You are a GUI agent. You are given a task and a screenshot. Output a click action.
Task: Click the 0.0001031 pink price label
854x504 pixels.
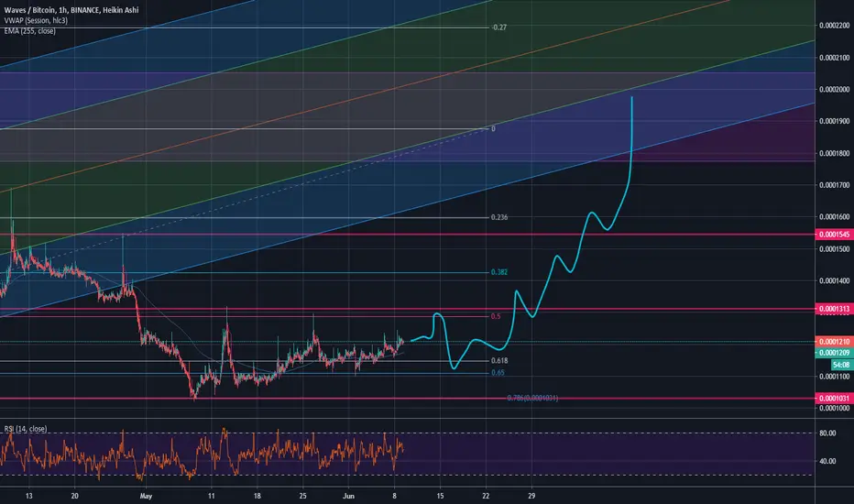834,399
